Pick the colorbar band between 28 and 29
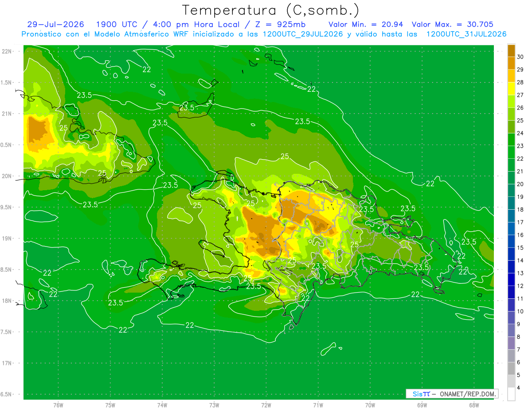 511,76
